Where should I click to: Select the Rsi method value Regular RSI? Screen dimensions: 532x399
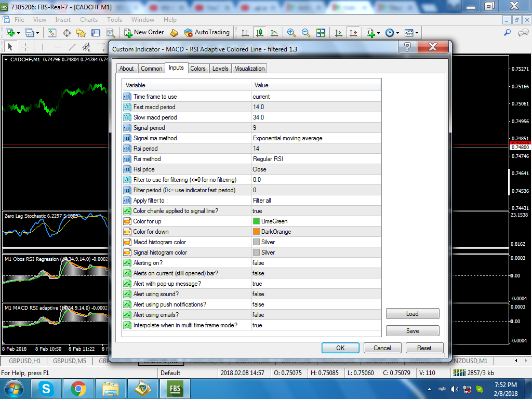coord(316,159)
